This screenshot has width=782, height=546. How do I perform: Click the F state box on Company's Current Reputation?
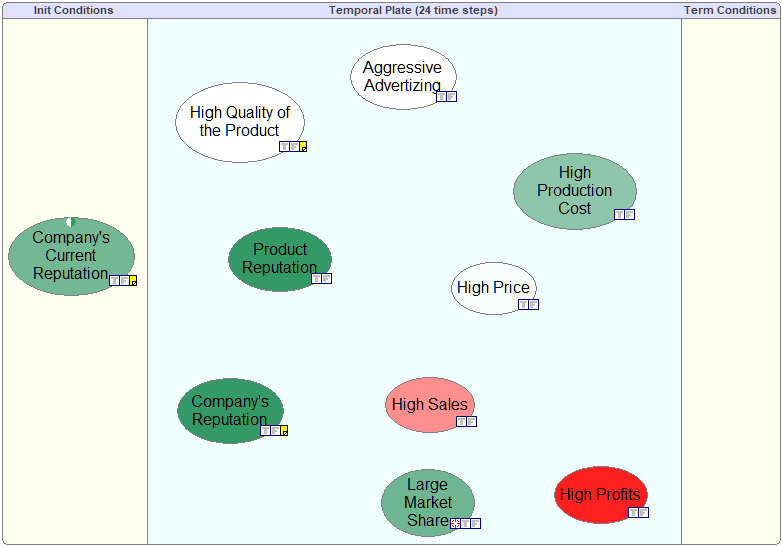click(125, 281)
